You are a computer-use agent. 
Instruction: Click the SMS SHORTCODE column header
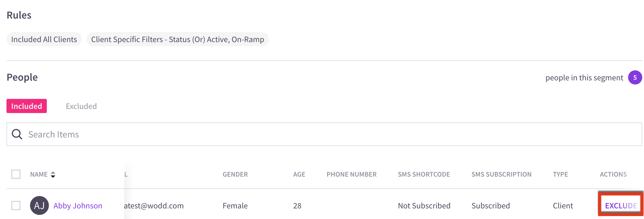click(x=424, y=174)
